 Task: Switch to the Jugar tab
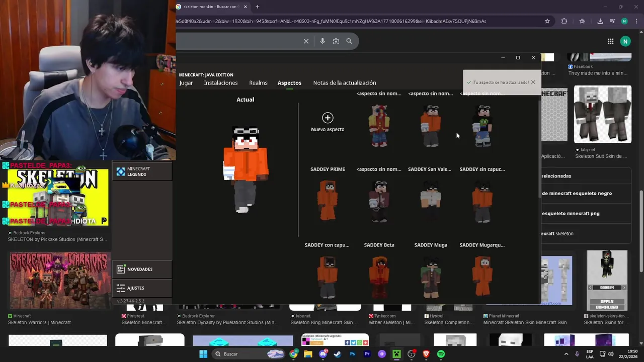coord(186,83)
